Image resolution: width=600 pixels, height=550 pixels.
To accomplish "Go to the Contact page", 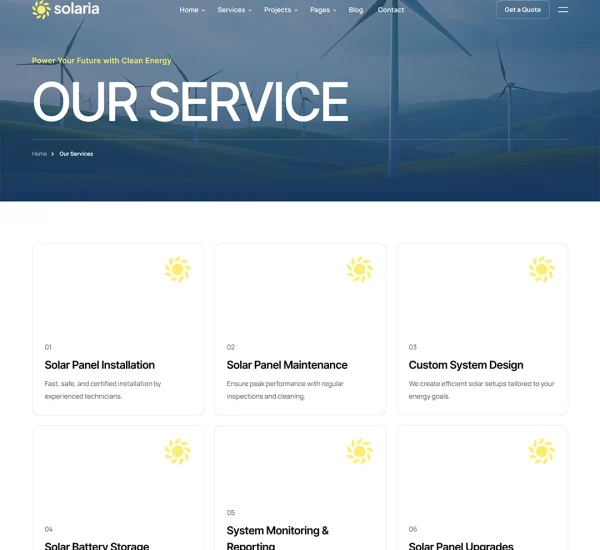I will click(391, 10).
